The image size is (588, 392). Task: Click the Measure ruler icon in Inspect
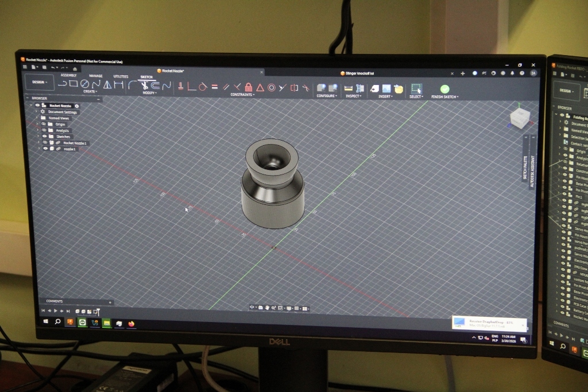point(348,88)
